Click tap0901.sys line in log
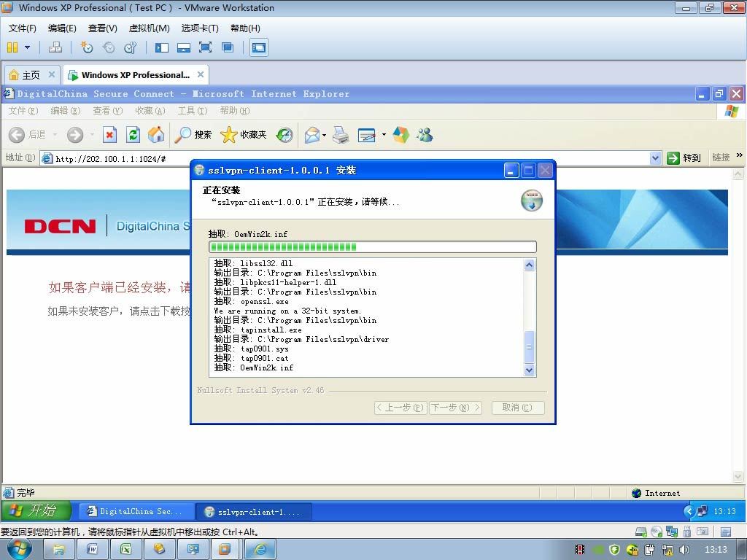747x560 pixels. click(x=252, y=349)
